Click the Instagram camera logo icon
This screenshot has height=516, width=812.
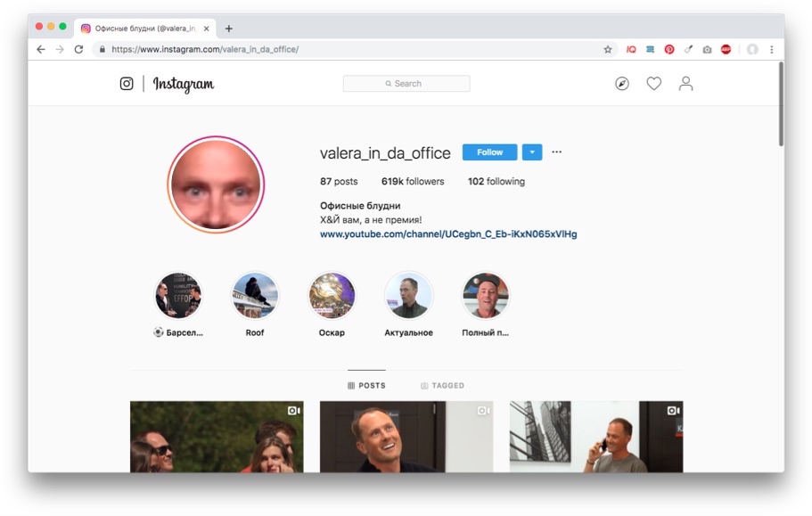pos(127,83)
